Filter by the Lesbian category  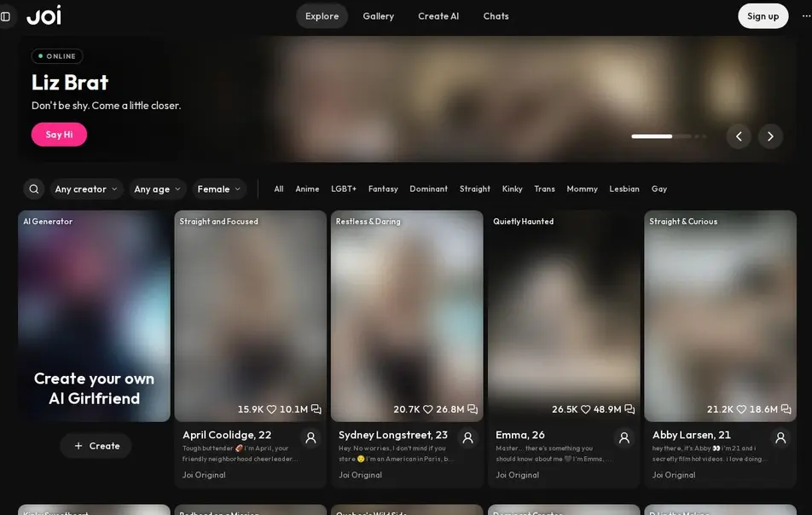[624, 189]
